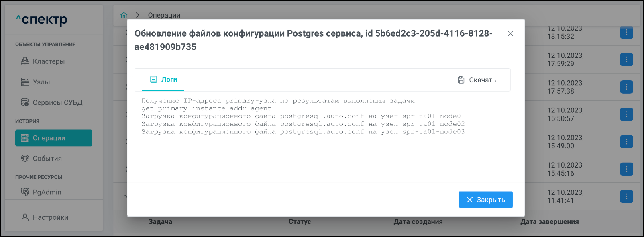
Task: Go to Узлы section
Action: 41,82
